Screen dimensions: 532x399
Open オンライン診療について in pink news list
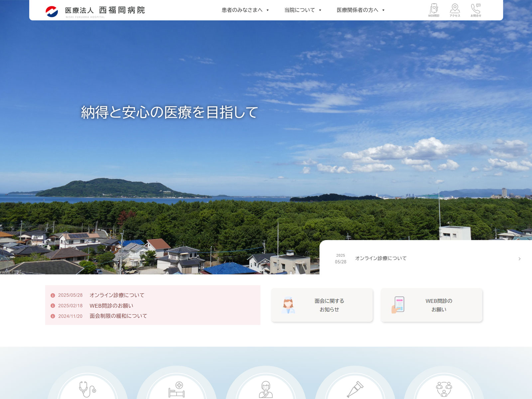117,295
